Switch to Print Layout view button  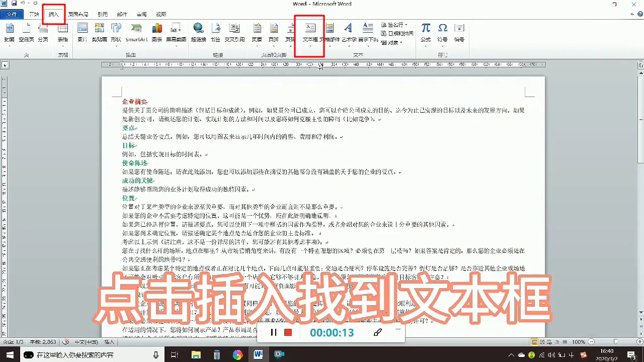[x=534, y=342]
